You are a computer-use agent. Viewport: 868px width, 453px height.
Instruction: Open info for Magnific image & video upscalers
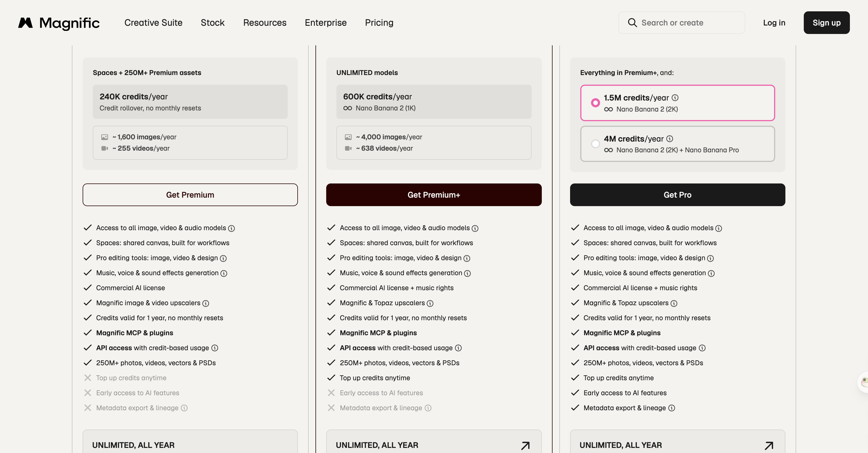(x=206, y=304)
